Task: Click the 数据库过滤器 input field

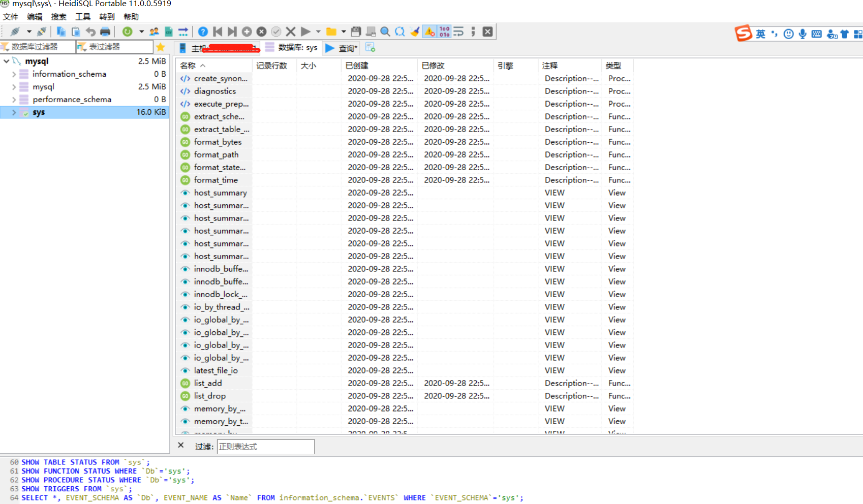Action: 38,47
